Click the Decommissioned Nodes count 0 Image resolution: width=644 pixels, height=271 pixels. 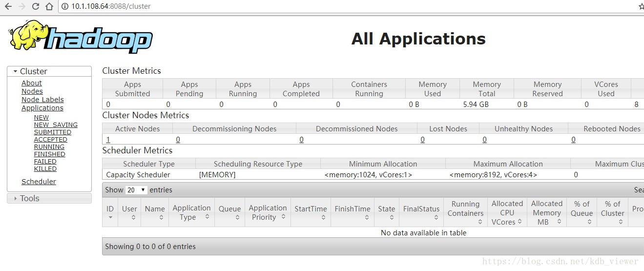[302, 140]
